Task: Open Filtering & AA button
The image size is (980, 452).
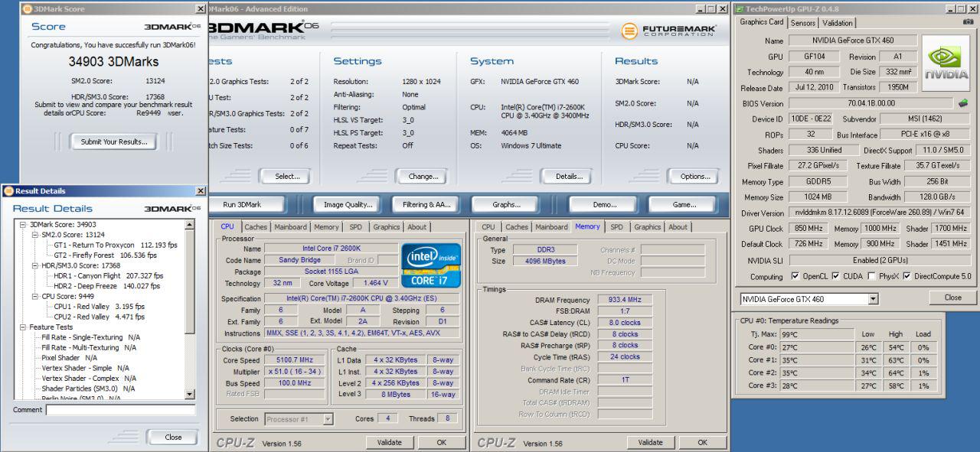Action: [x=426, y=204]
